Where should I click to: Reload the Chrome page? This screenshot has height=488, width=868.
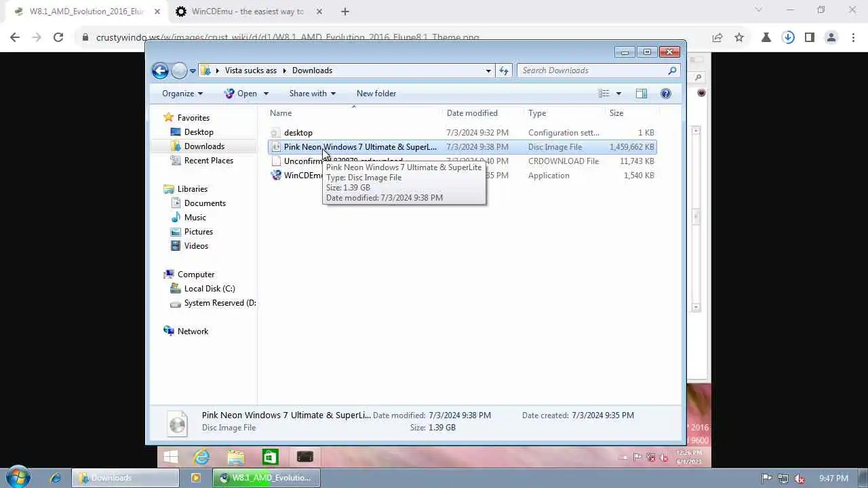(x=58, y=38)
